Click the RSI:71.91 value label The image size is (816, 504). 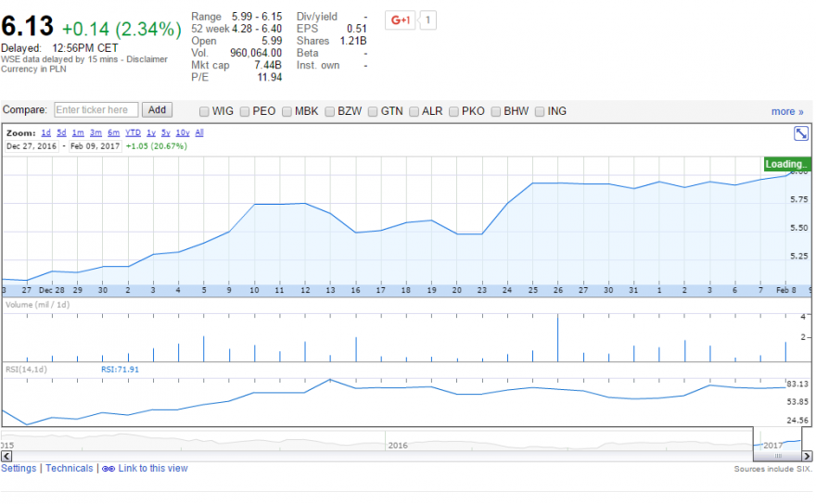pyautogui.click(x=120, y=370)
